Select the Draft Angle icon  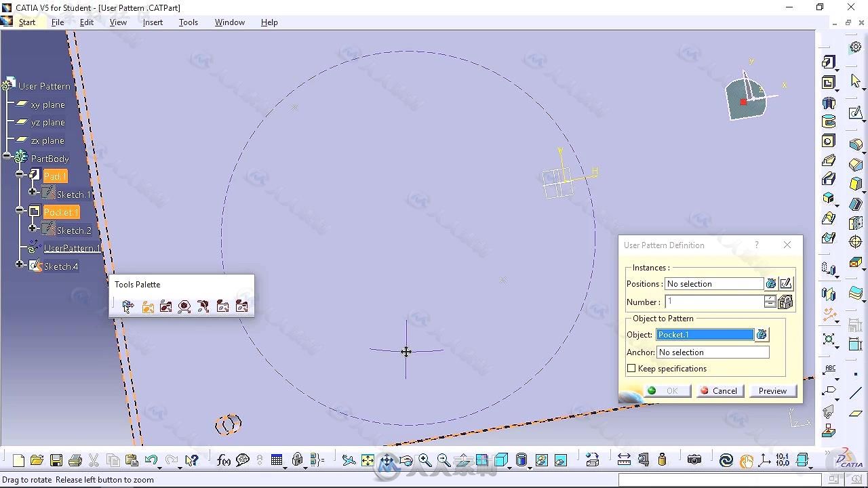click(855, 184)
